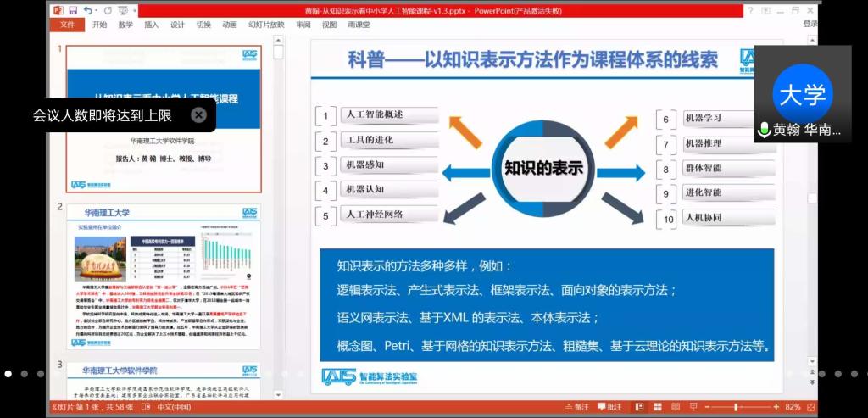The width and height of the screenshot is (868, 418).
Task: Click fit slide to window icon
Action: click(810, 408)
